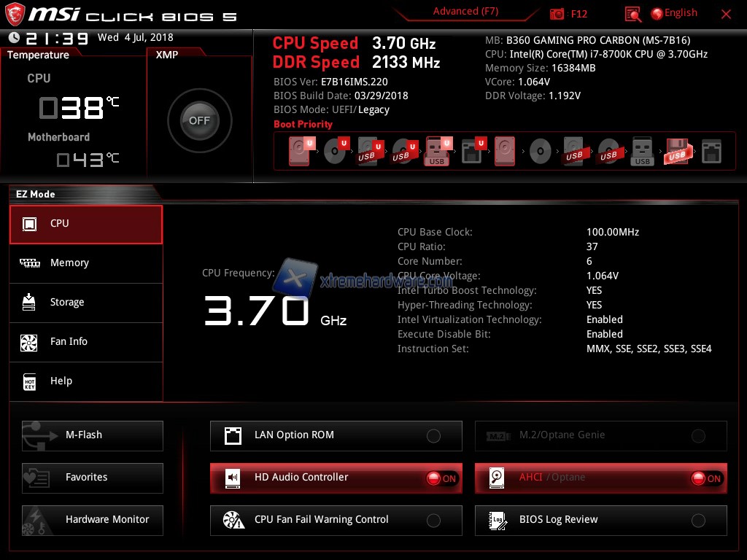The image size is (747, 560).
Task: Enable CPU Fan Fail Warning Control
Action: (433, 521)
